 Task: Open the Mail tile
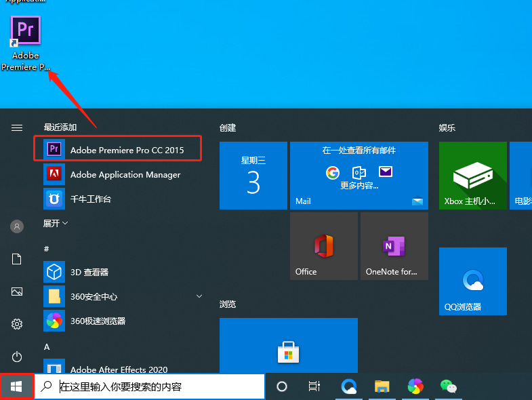pos(359,176)
